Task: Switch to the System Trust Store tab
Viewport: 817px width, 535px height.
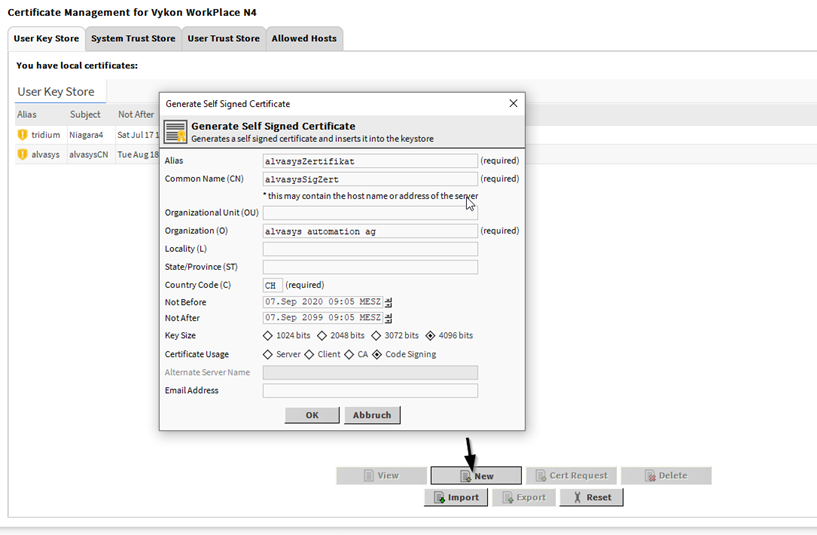Action: click(133, 39)
